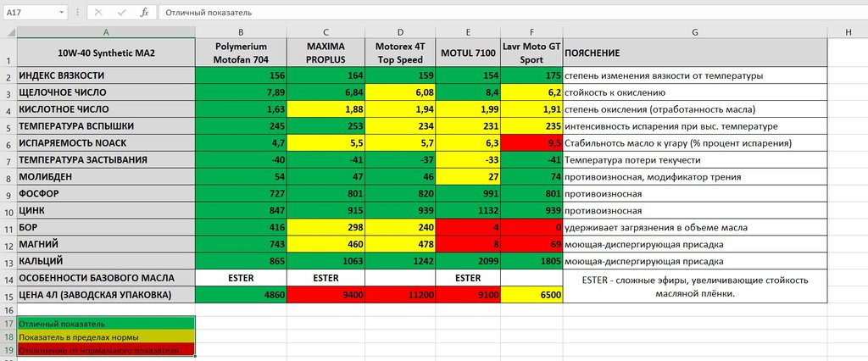The width and height of the screenshot is (868, 361).
Task: Select row 6 header
Action: (8, 143)
